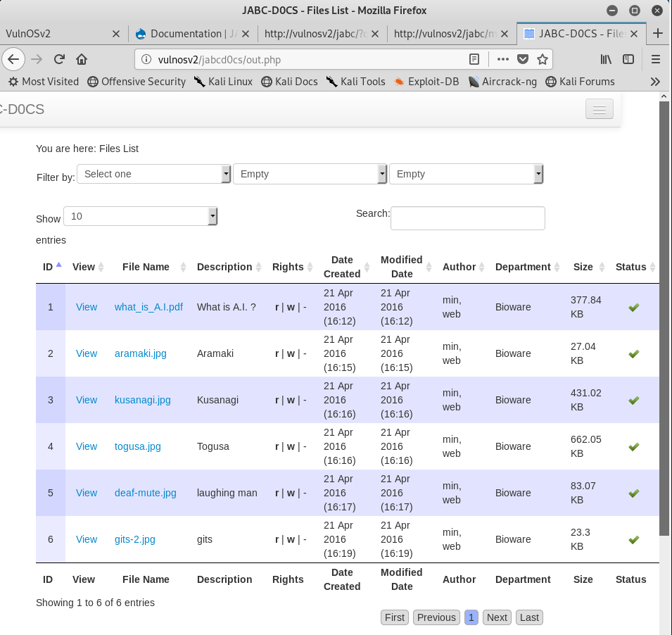Save page to Pocket

[522, 59]
